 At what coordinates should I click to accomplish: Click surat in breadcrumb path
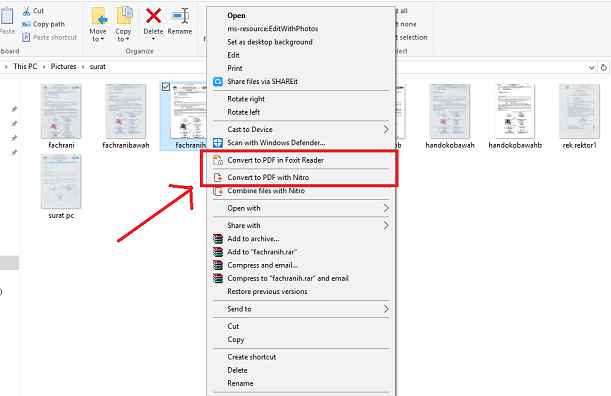(x=97, y=67)
